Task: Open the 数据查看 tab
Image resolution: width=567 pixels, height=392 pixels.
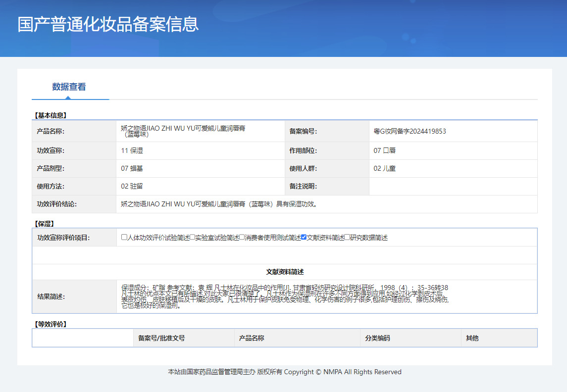Action: coord(69,87)
